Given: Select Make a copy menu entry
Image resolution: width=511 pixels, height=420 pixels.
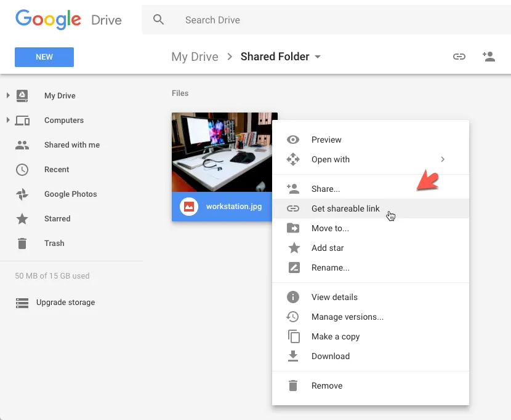Looking at the screenshot, I should [x=336, y=336].
